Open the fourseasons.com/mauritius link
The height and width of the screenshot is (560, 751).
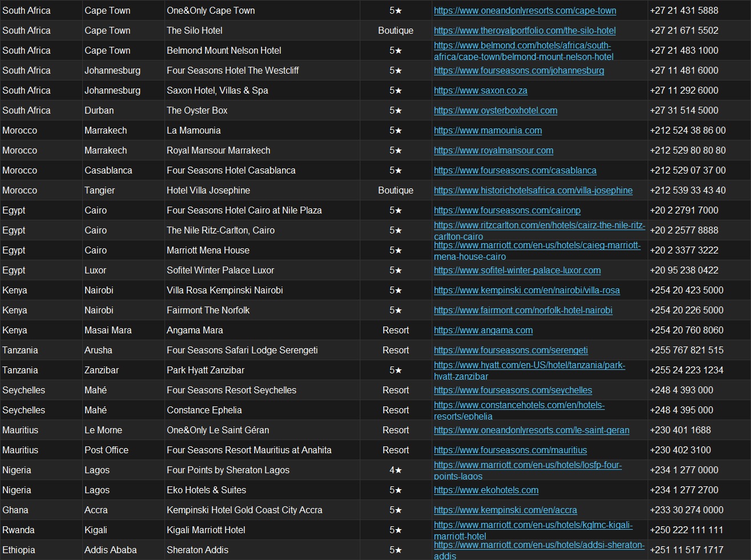(510, 450)
